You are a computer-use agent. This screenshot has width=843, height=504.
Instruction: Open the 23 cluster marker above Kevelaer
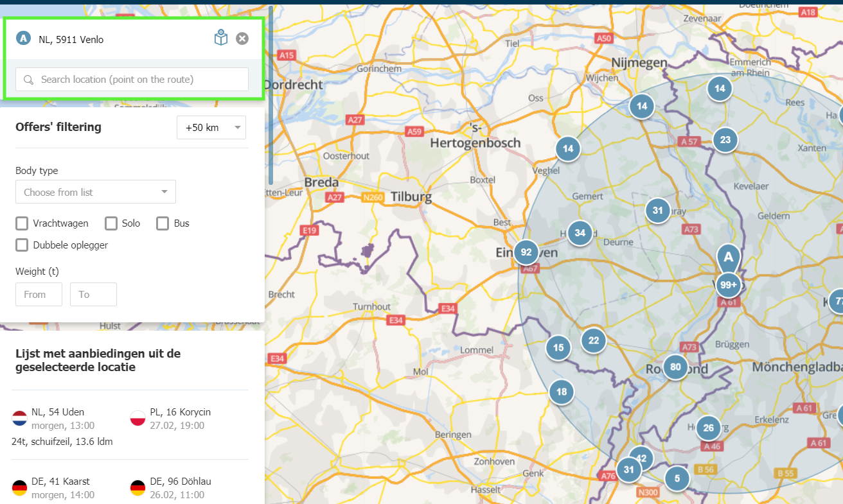(x=725, y=140)
